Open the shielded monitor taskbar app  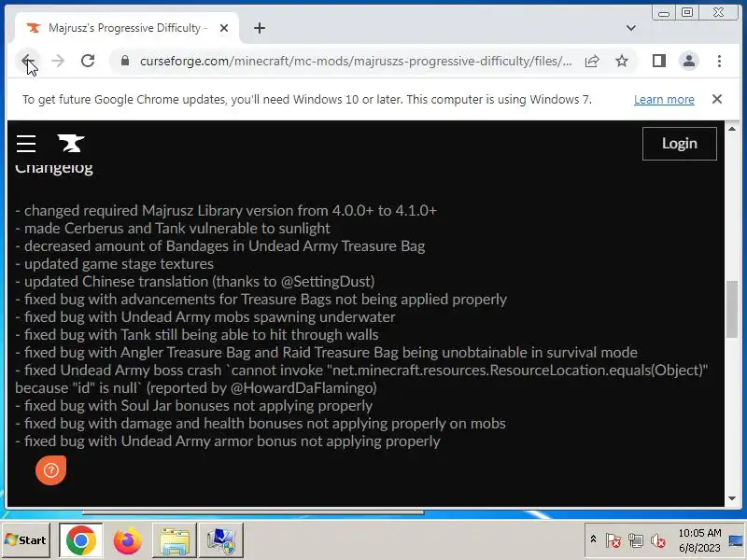click(x=220, y=540)
